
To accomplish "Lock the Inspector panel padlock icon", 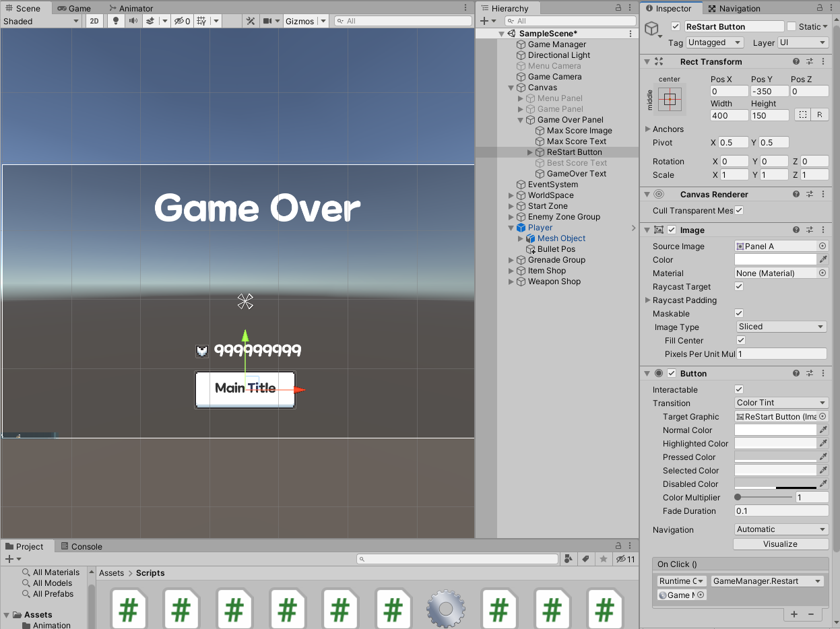I will [818, 7].
